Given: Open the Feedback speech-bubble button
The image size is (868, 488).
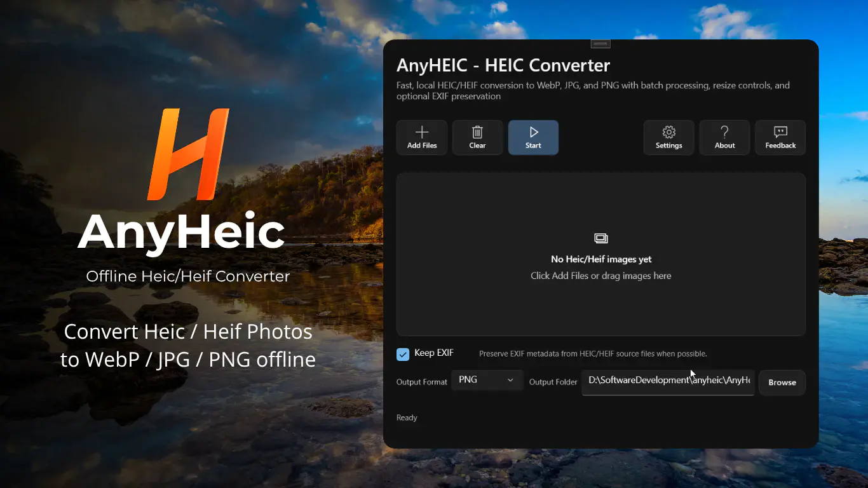Looking at the screenshot, I should (780, 137).
